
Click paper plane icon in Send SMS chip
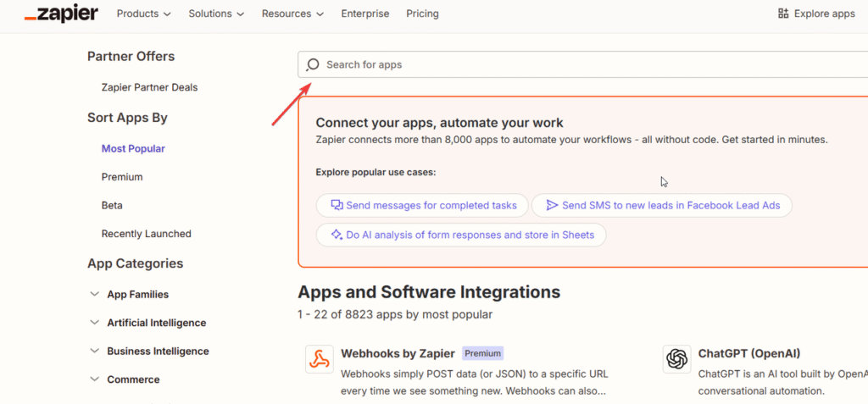[552, 205]
